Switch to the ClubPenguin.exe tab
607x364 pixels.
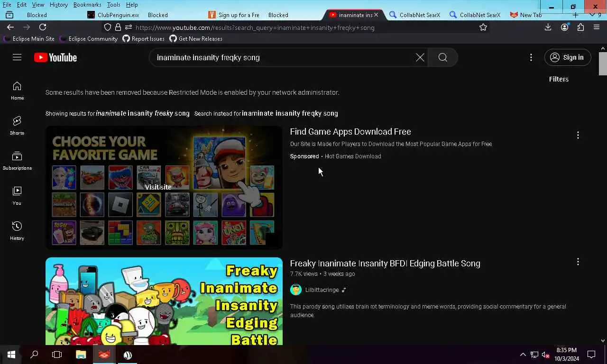pyautogui.click(x=114, y=15)
